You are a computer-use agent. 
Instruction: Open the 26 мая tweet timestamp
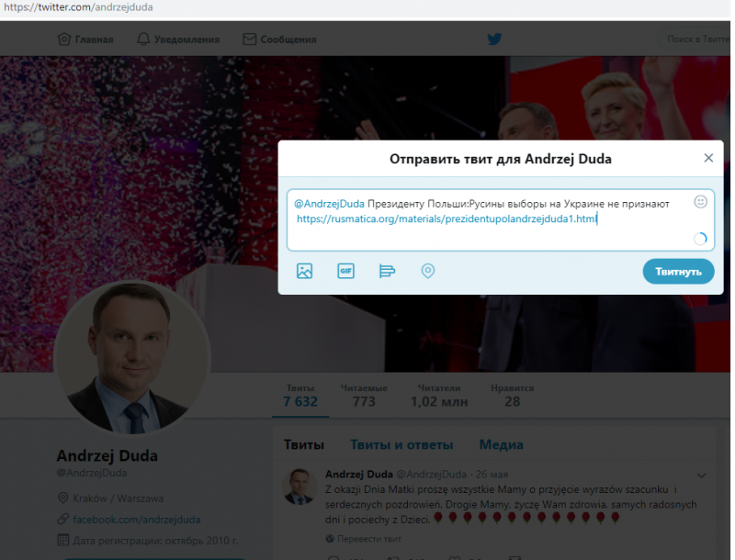(492, 475)
